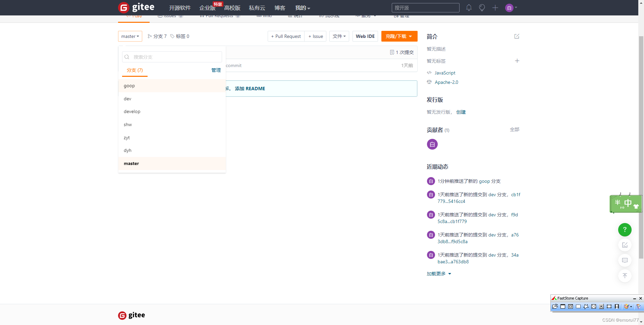Image resolution: width=644 pixels, height=325 pixels.
Task: Open the notifications bell
Action: point(469,8)
